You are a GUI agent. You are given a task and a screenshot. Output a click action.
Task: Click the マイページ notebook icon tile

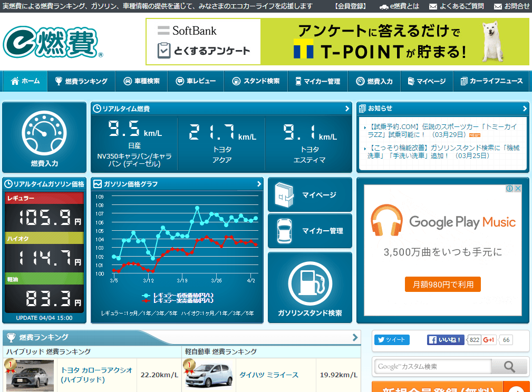310,194
